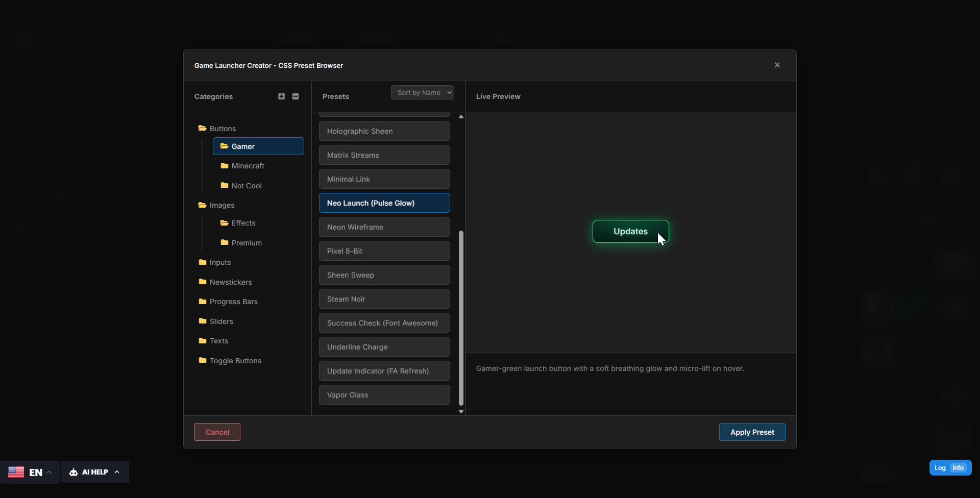Open the AI HELP robot assistant

73,472
